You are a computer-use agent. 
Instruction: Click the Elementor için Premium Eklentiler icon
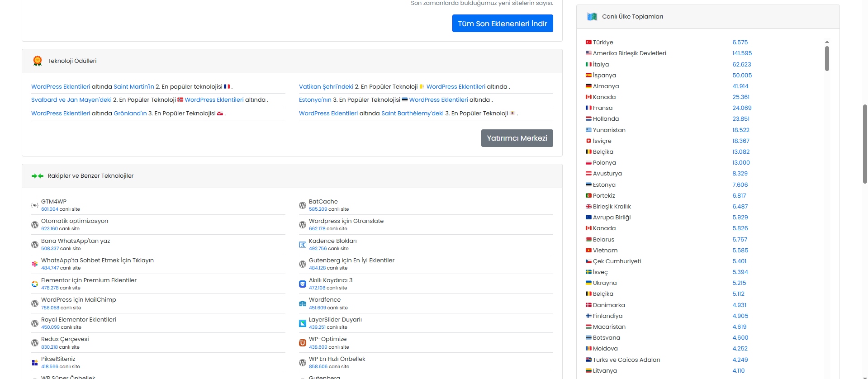coord(35,284)
